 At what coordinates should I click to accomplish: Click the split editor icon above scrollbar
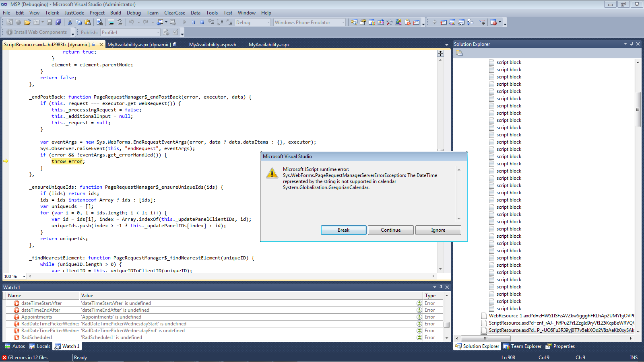(x=440, y=53)
